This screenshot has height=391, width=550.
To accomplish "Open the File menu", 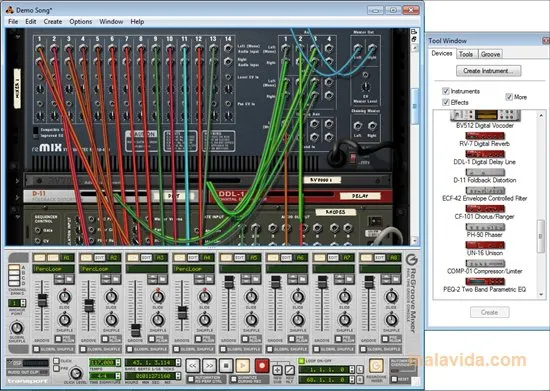I will click(13, 22).
